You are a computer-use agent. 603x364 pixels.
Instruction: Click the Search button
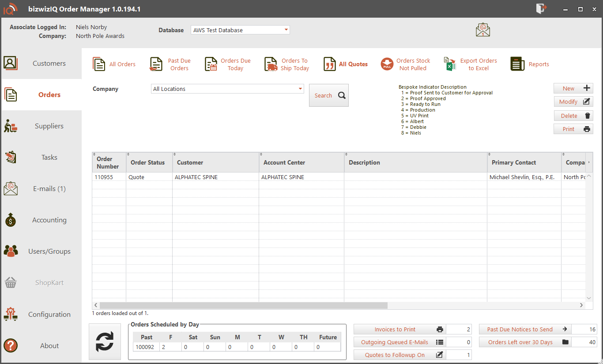point(329,95)
